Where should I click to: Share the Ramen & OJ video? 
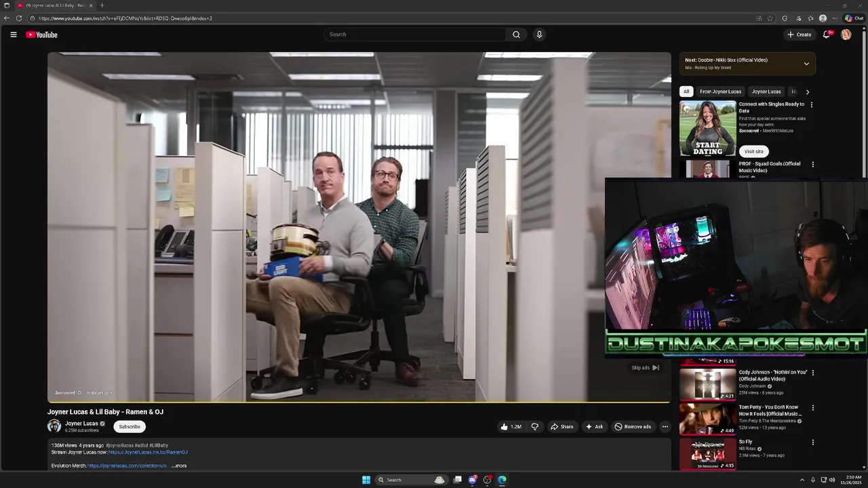pos(561,426)
